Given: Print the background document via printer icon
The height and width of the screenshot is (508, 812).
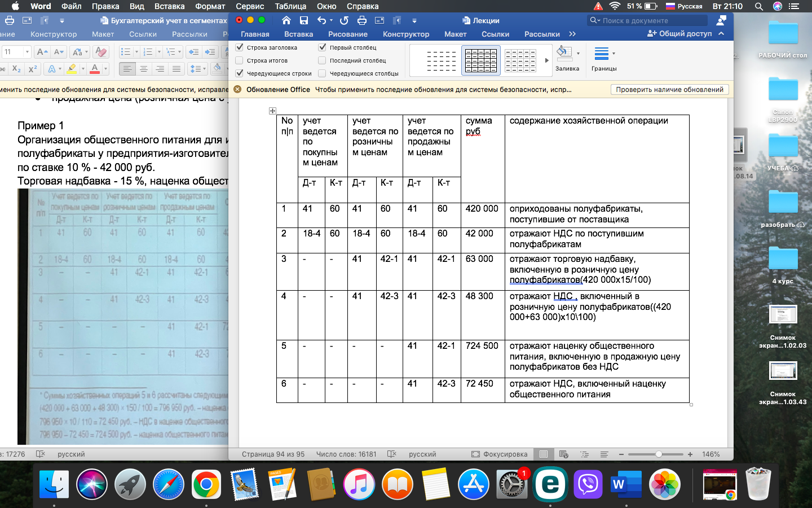Looking at the screenshot, I should [10, 20].
